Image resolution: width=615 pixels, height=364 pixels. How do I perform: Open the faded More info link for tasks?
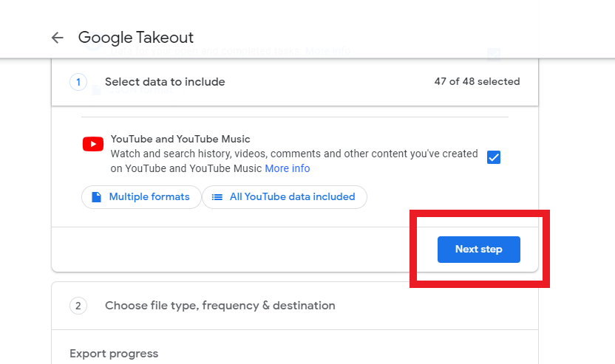pos(328,52)
